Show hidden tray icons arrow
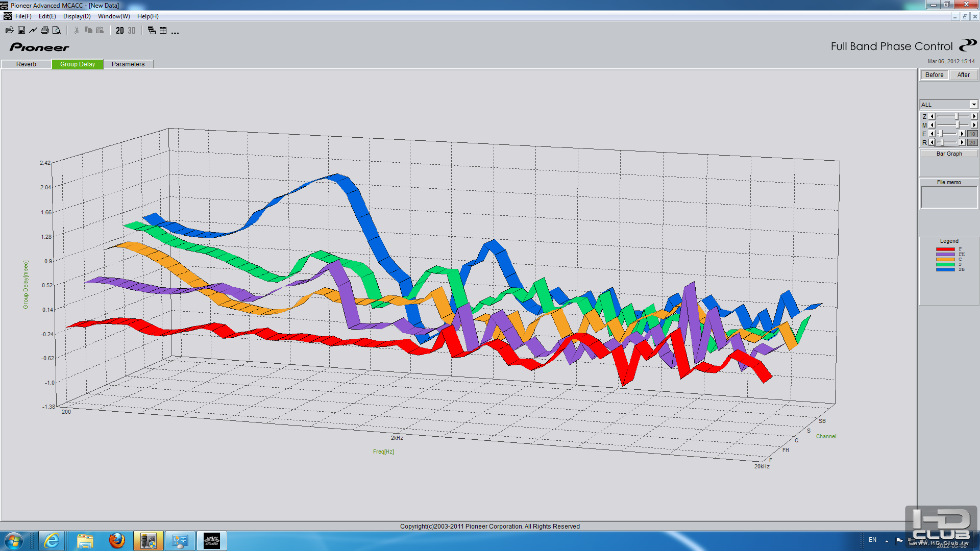This screenshot has height=551, width=980. tap(887, 541)
